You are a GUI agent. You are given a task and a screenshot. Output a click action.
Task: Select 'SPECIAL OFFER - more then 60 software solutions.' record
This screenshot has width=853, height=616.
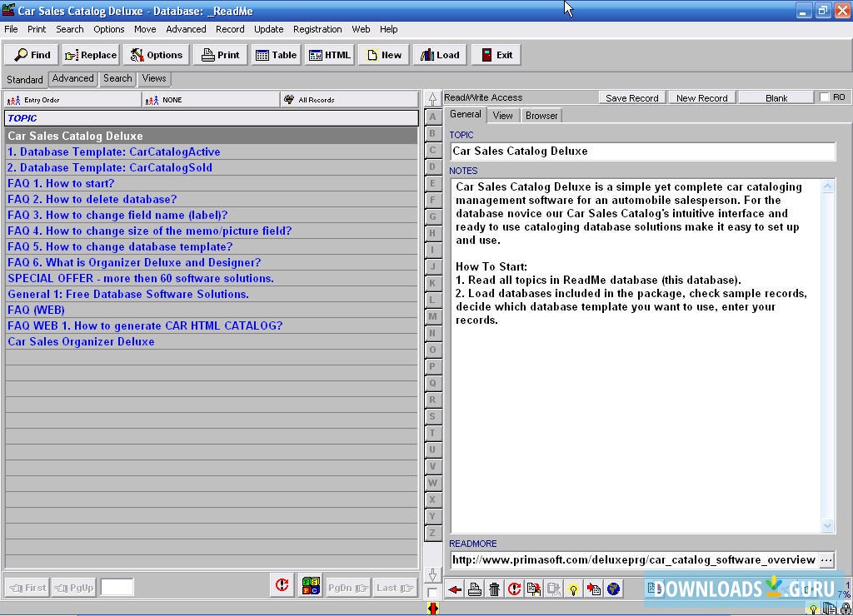(x=212, y=278)
